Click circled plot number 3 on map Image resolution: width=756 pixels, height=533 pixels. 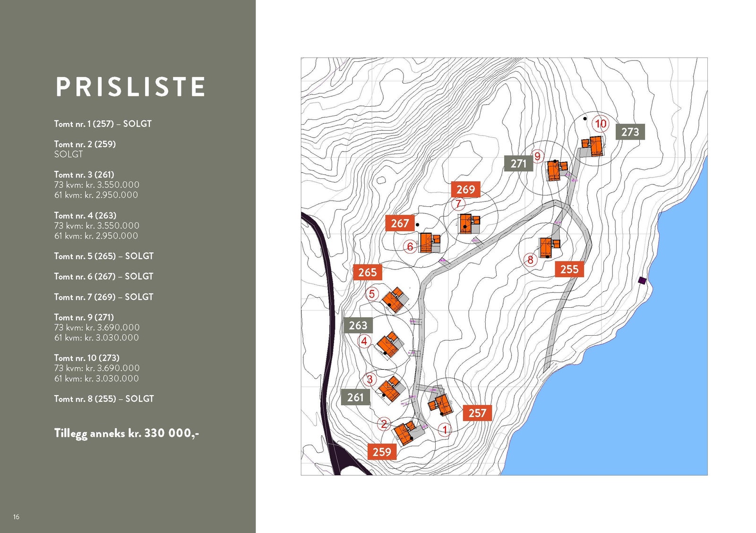[x=370, y=379]
